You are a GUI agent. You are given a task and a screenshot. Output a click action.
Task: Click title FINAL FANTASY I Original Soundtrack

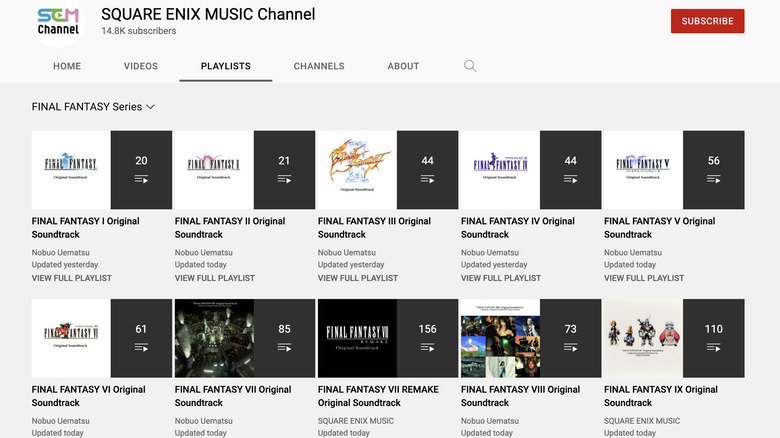point(86,227)
